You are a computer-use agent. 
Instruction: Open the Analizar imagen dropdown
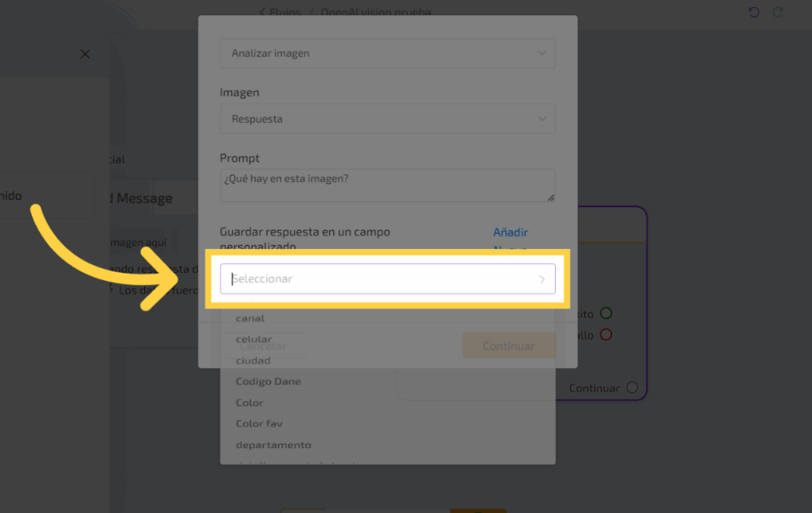[x=387, y=53]
